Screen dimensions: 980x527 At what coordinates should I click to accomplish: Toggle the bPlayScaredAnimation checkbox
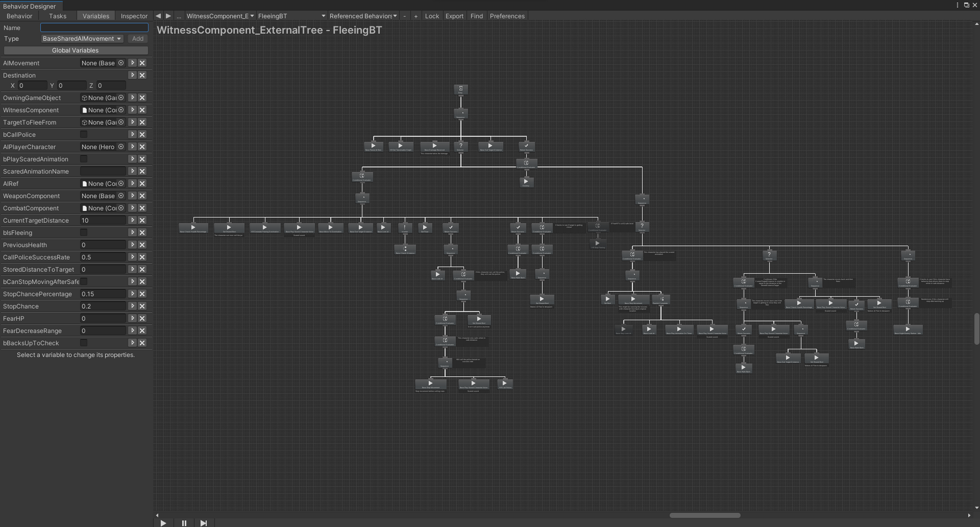pyautogui.click(x=84, y=159)
